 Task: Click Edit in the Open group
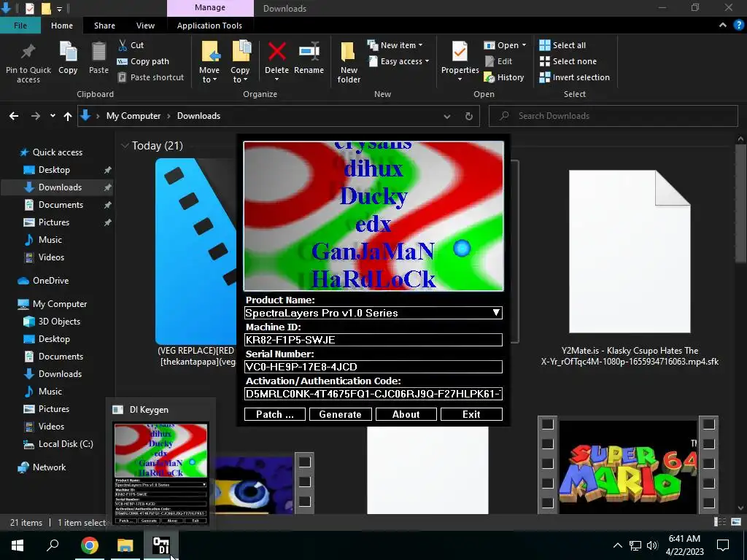[x=498, y=61]
